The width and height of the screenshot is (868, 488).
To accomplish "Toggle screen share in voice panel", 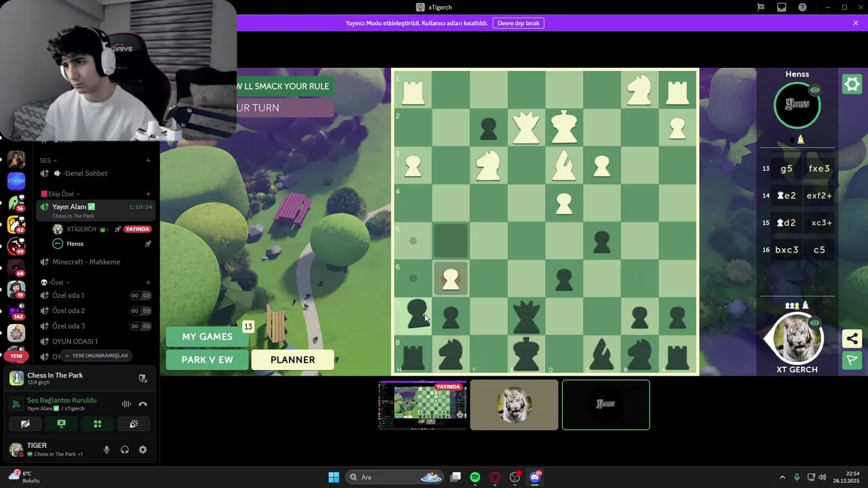I will [x=61, y=424].
